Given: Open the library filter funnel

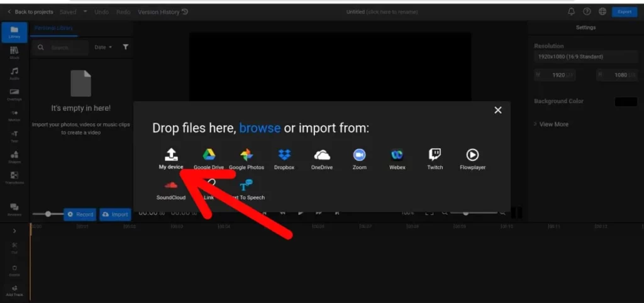Looking at the screenshot, I should [x=125, y=47].
